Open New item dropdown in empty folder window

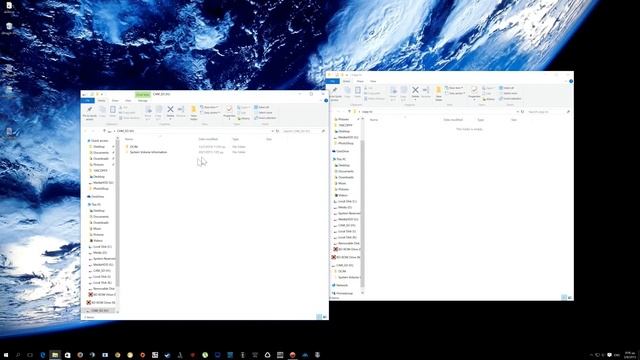tap(455, 88)
